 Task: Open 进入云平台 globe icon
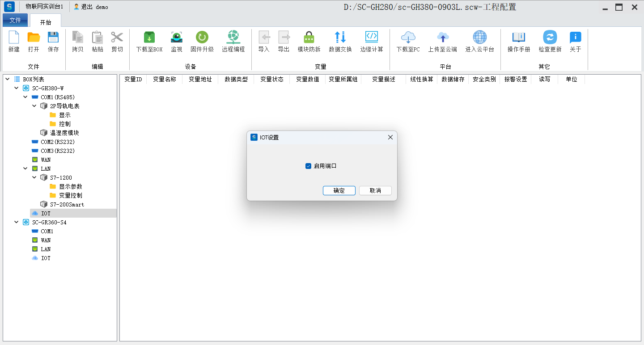[x=479, y=38]
